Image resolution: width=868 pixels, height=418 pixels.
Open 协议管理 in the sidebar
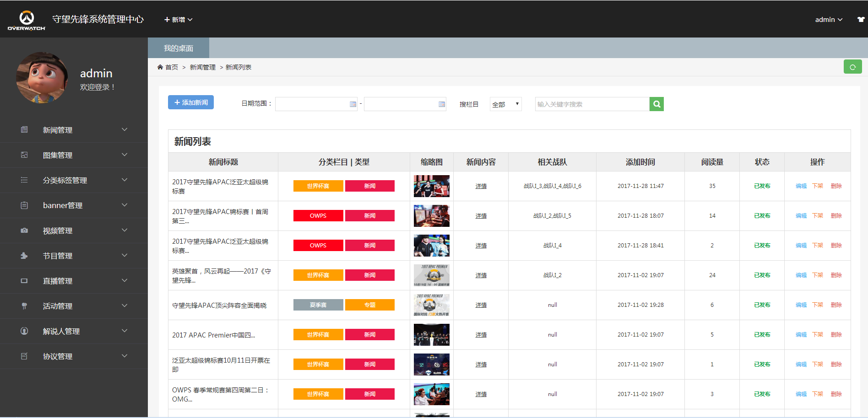click(74, 356)
